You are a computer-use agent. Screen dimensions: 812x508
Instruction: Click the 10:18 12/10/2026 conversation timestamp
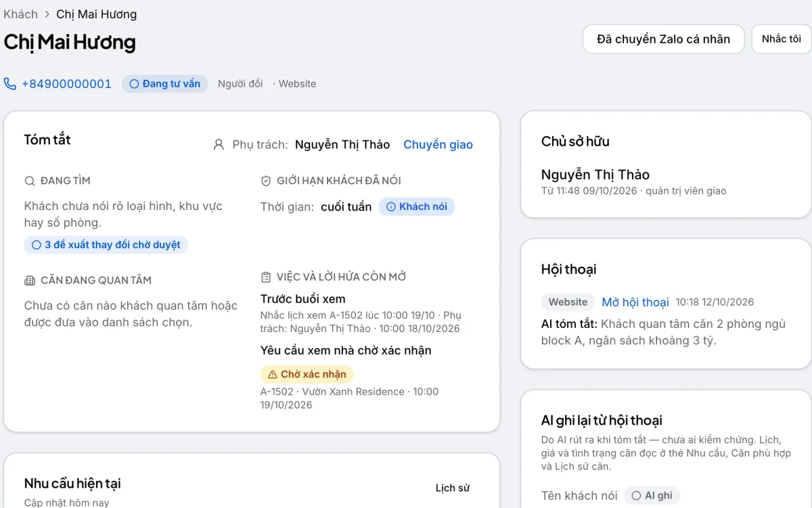coord(715,302)
